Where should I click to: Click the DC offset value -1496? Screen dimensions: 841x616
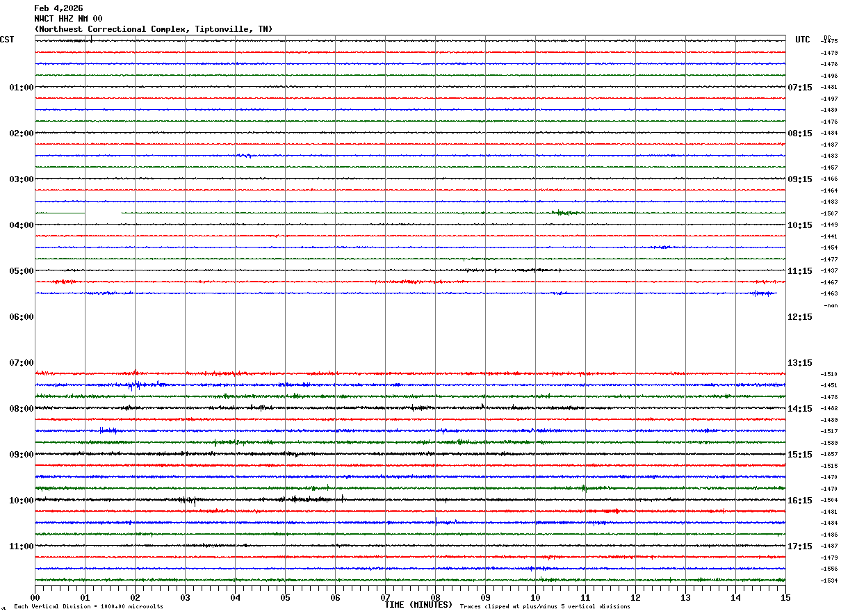pos(829,76)
